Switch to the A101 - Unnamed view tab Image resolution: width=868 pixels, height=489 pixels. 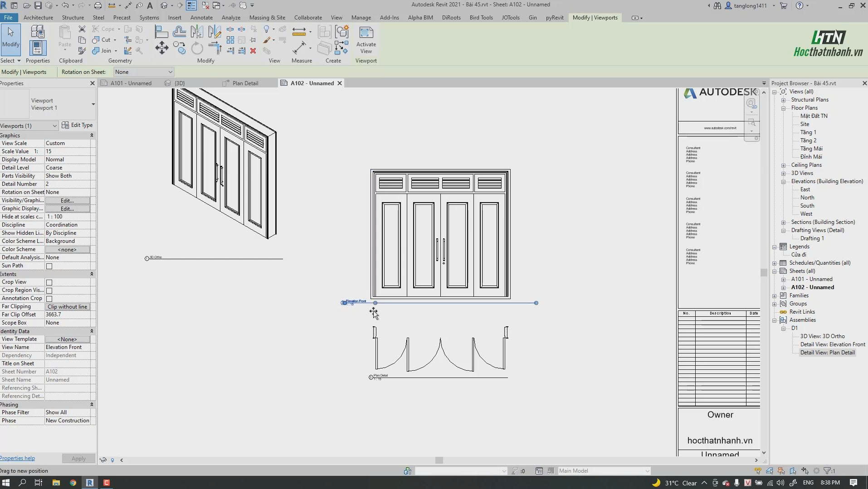point(131,83)
